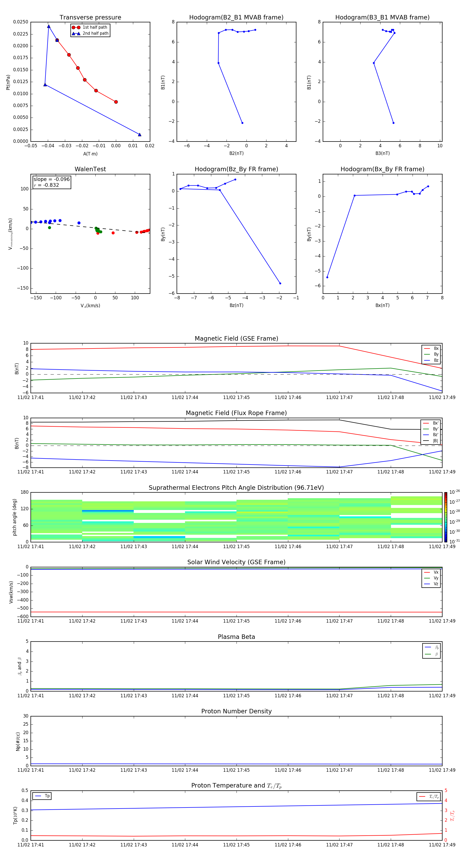The height and width of the screenshot is (868, 473).
Task: Click the pitch angle flux colorbar
Action: pyautogui.click(x=446, y=517)
